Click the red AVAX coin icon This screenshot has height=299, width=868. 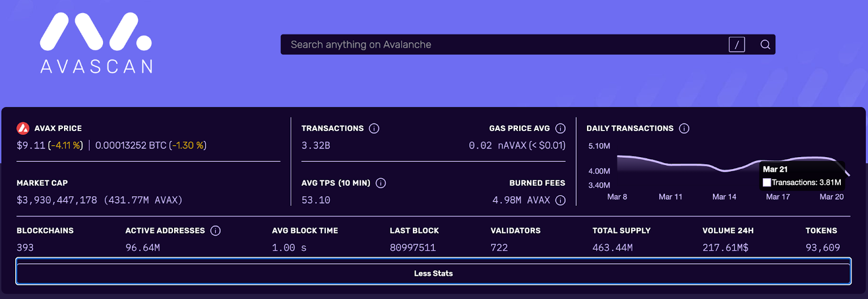point(23,128)
